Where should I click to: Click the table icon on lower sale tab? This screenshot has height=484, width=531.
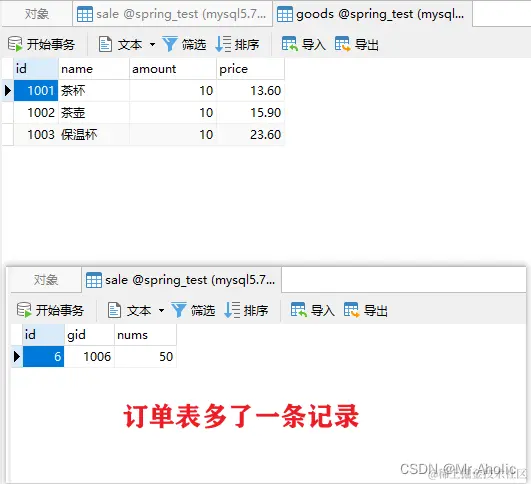click(x=94, y=280)
